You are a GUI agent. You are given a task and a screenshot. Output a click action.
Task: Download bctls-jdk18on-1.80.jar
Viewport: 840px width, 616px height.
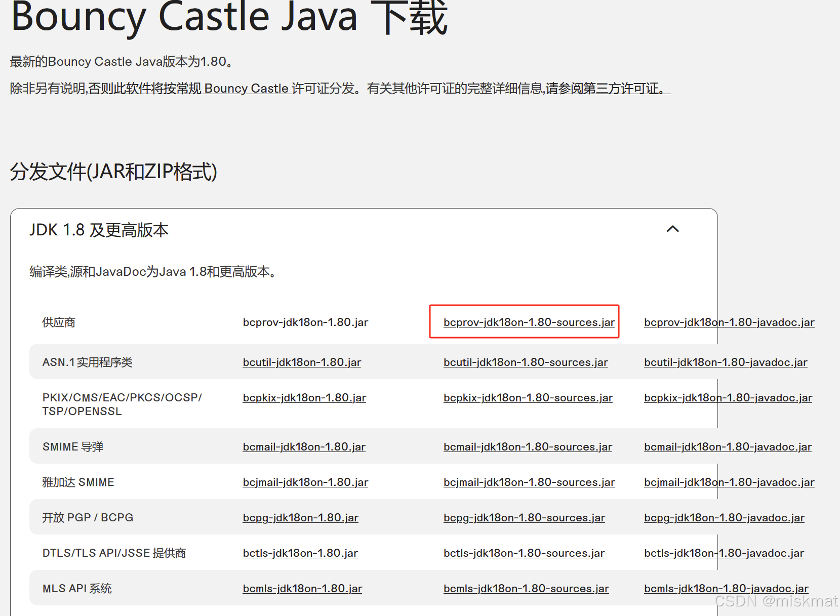point(300,553)
